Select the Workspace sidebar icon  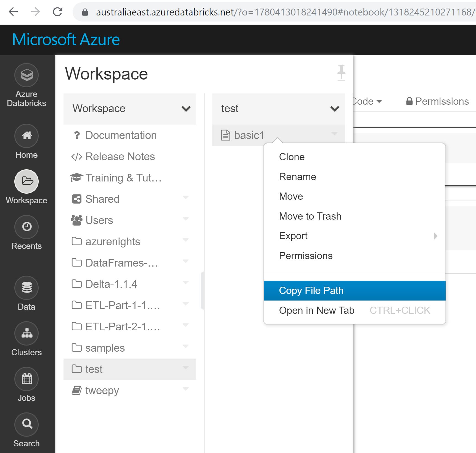click(x=27, y=181)
